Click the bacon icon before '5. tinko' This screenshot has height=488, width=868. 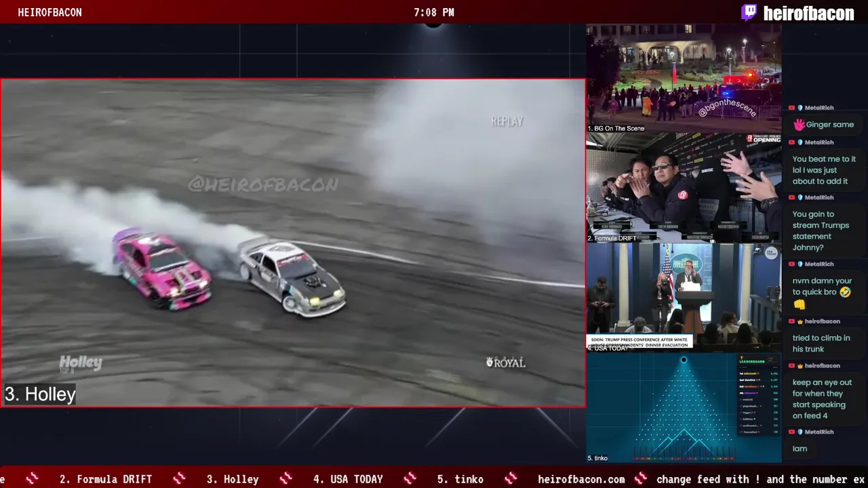410,479
